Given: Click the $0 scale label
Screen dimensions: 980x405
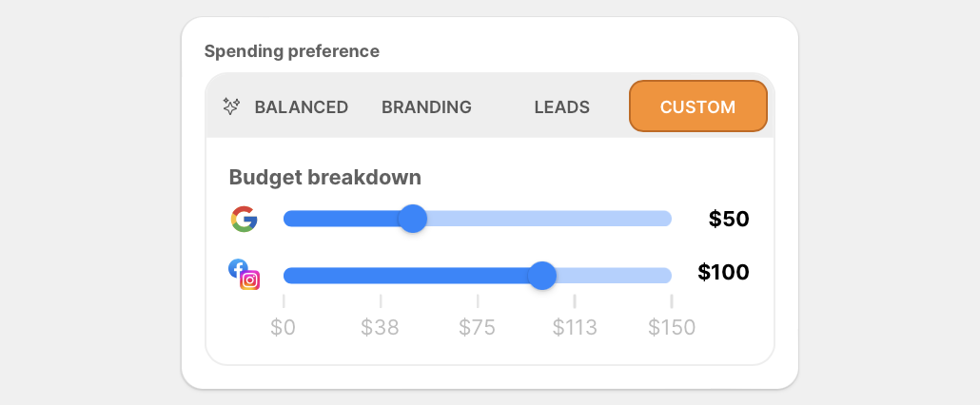Looking at the screenshot, I should tap(284, 327).
